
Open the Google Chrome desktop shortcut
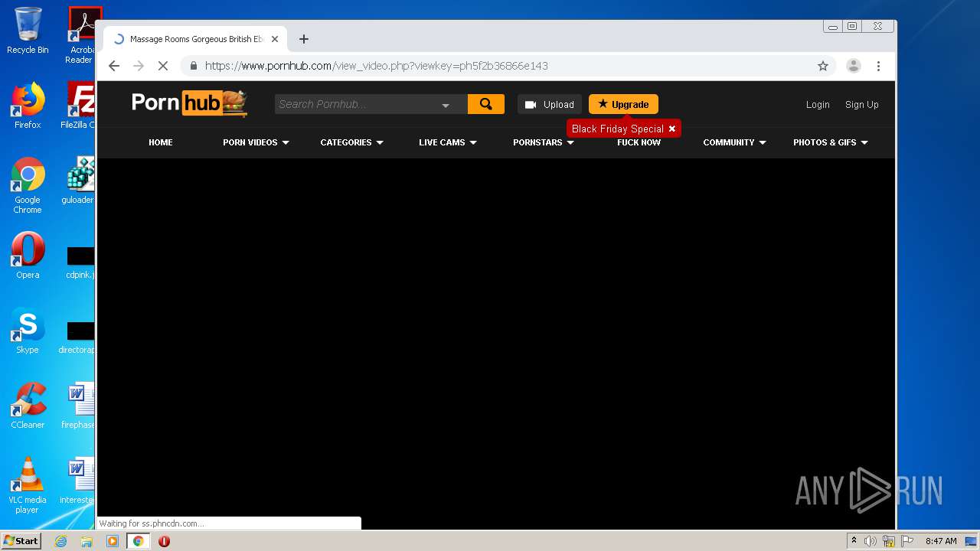click(x=28, y=185)
